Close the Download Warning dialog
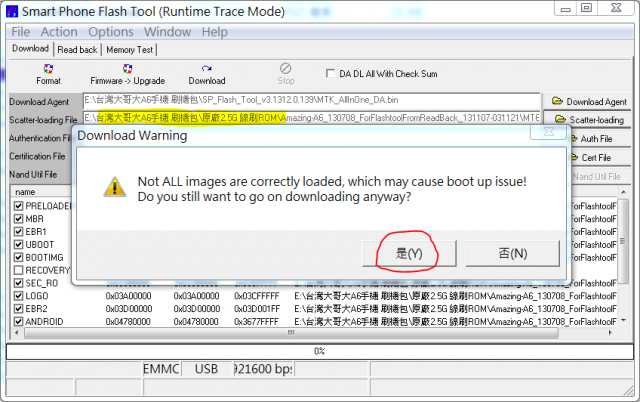640x402 pixels. pyautogui.click(x=549, y=131)
